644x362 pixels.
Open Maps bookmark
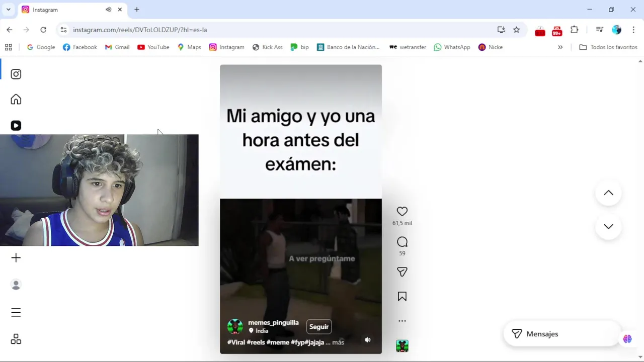pos(189,47)
